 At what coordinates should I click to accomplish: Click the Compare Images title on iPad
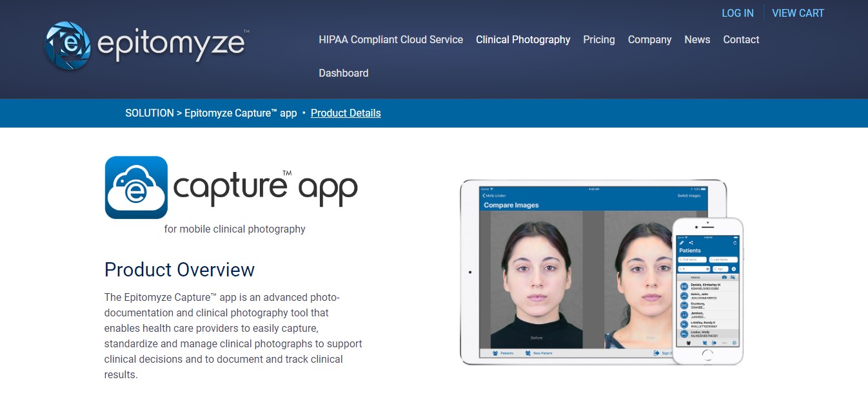click(x=511, y=205)
